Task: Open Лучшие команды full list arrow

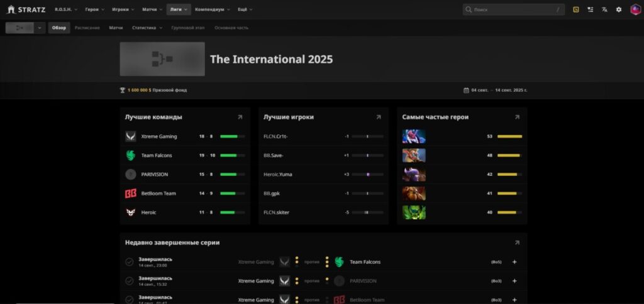Action: (240, 117)
